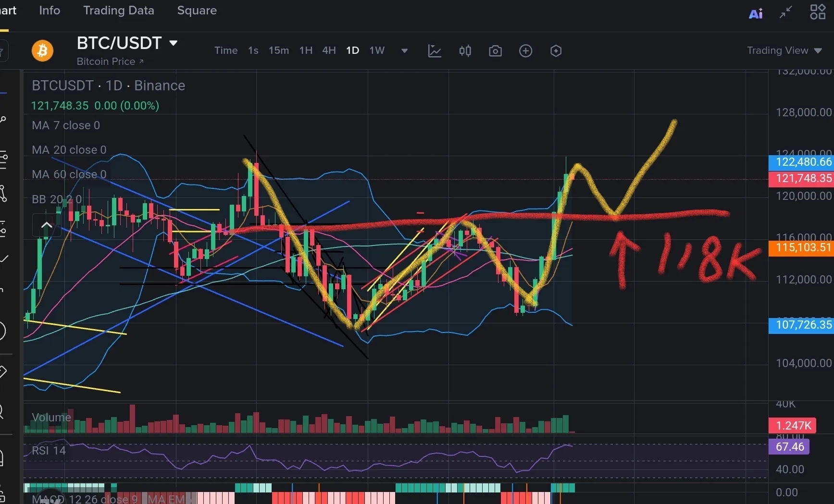Switch to 1W timeframe
The height and width of the screenshot is (504, 834).
pyautogui.click(x=377, y=50)
